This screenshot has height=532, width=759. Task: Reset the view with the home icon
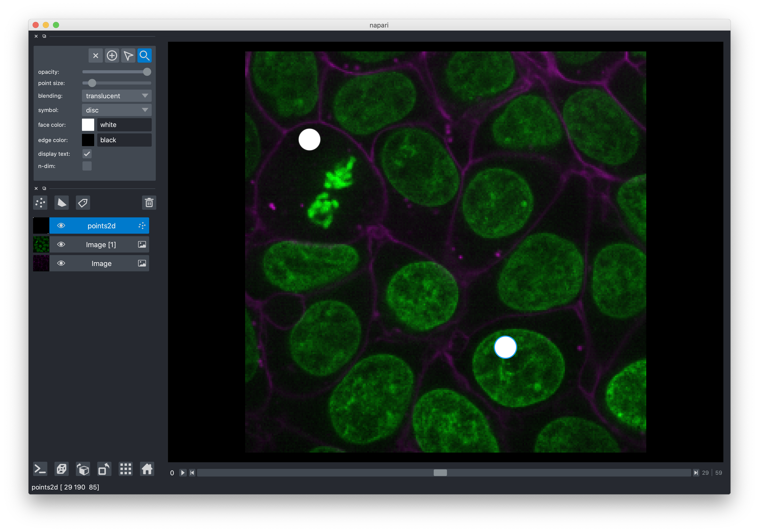click(x=147, y=469)
